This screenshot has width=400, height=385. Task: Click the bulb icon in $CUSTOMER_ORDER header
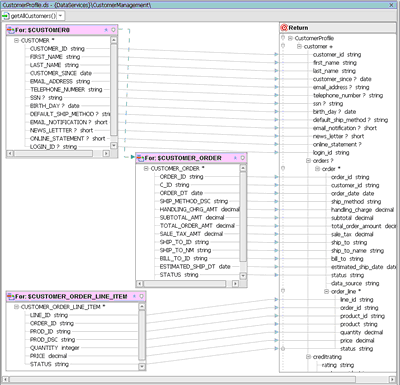point(243,158)
